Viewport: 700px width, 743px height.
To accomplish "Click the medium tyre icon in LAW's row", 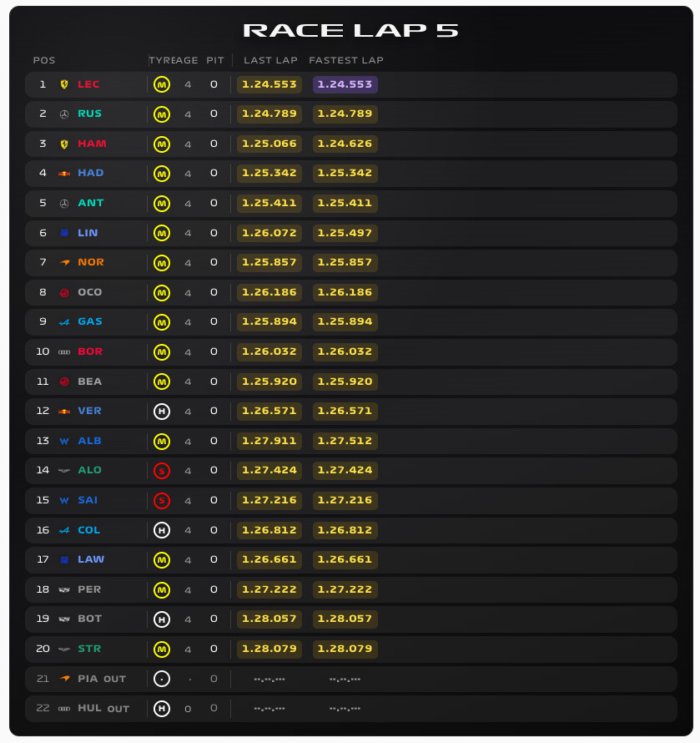I will pyautogui.click(x=162, y=560).
